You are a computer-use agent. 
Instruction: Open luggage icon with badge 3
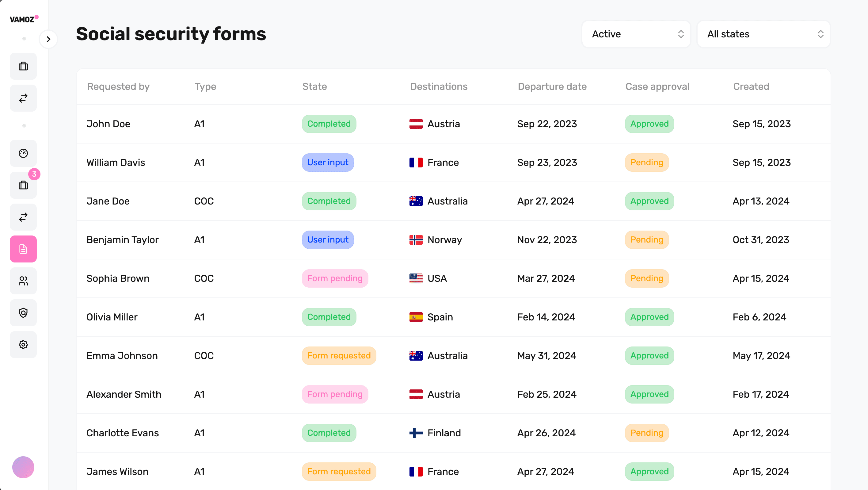coord(23,185)
